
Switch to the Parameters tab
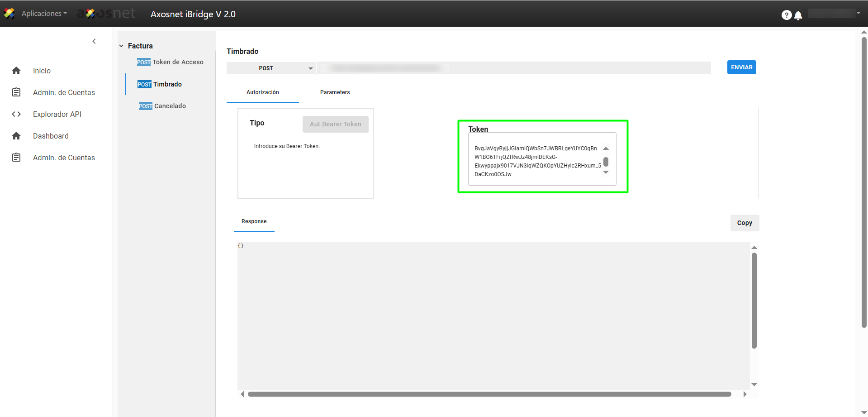[x=335, y=92]
